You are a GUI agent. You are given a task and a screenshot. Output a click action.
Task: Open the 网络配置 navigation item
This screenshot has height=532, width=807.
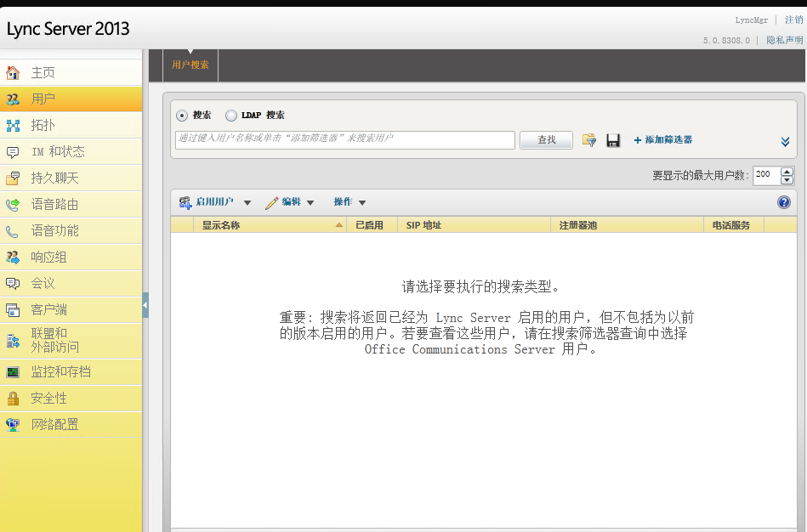coord(71,424)
